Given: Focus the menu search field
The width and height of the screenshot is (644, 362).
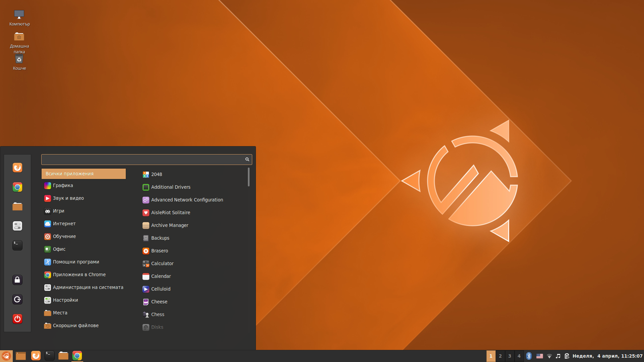Looking at the screenshot, I should [x=146, y=159].
